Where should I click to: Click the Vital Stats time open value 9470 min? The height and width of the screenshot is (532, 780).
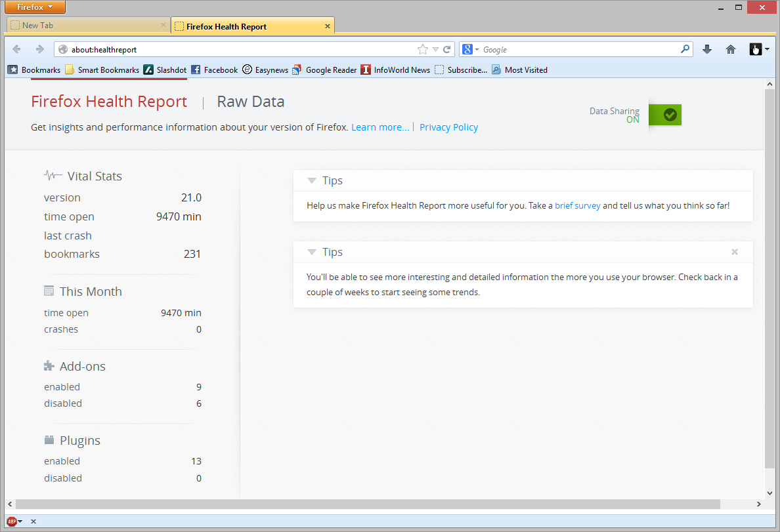pyautogui.click(x=179, y=216)
